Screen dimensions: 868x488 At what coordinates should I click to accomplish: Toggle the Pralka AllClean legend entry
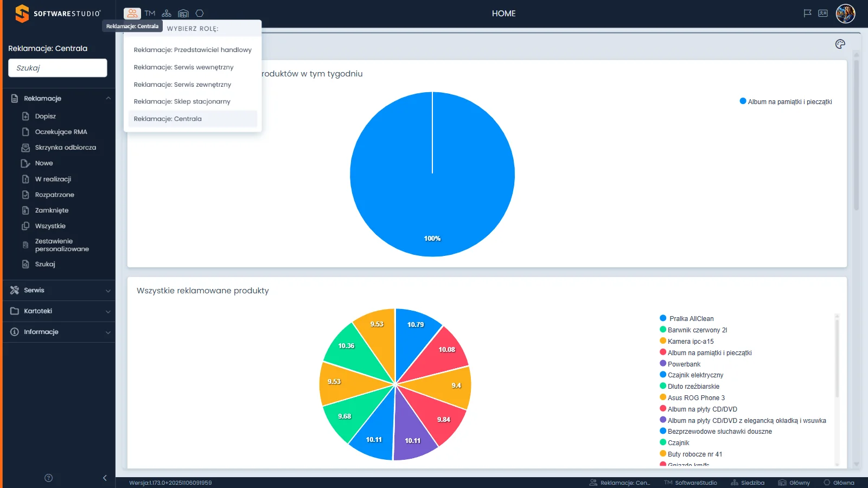[687, 318]
